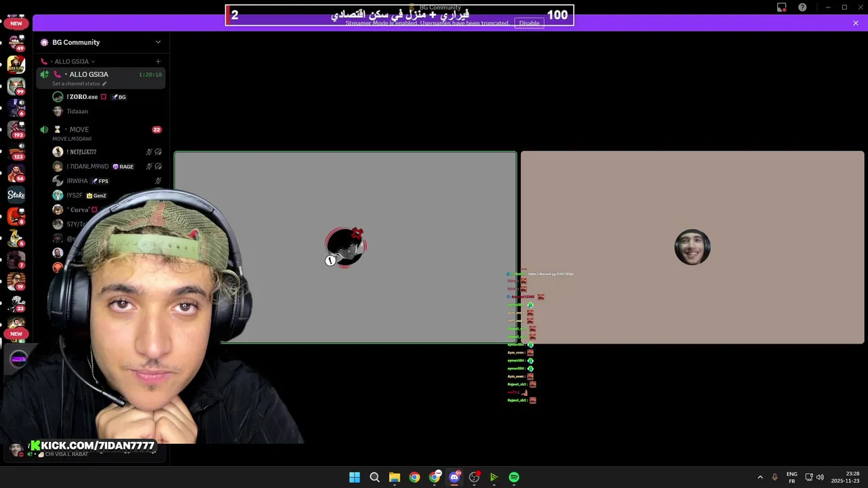The width and height of the screenshot is (868, 488).
Task: Open server icon with 33 badge
Action: pyautogui.click(x=16, y=304)
